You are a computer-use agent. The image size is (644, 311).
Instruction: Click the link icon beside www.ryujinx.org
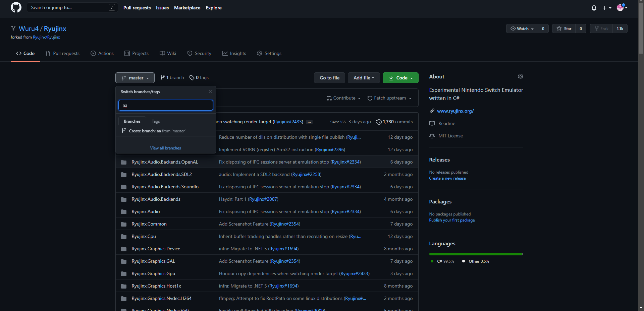pyautogui.click(x=432, y=111)
